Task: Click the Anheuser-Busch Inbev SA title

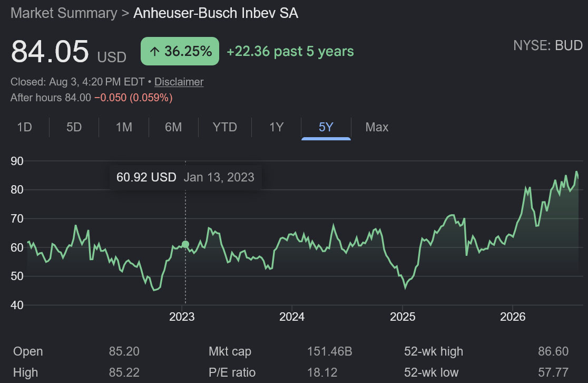Action: coord(215,13)
